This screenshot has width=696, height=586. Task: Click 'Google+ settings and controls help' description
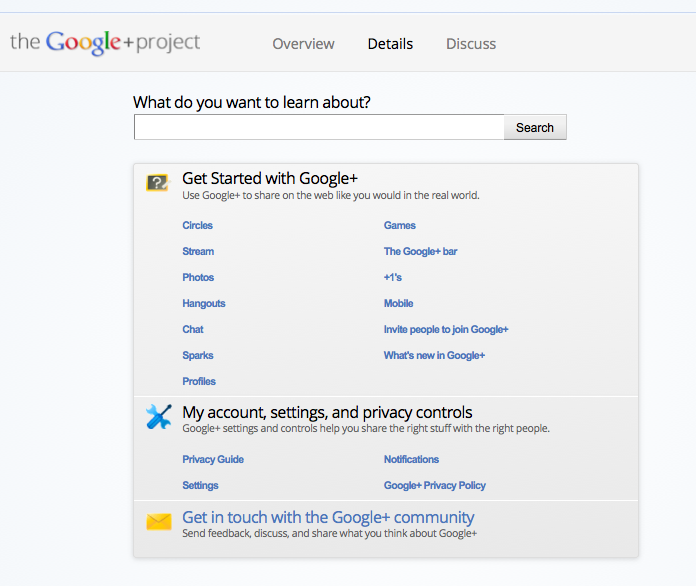coord(366,428)
